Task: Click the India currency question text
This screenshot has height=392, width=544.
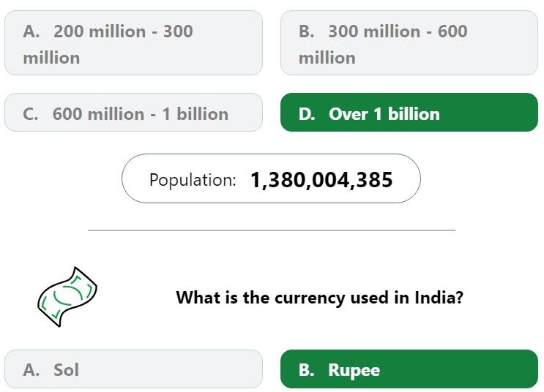Action: (x=319, y=298)
